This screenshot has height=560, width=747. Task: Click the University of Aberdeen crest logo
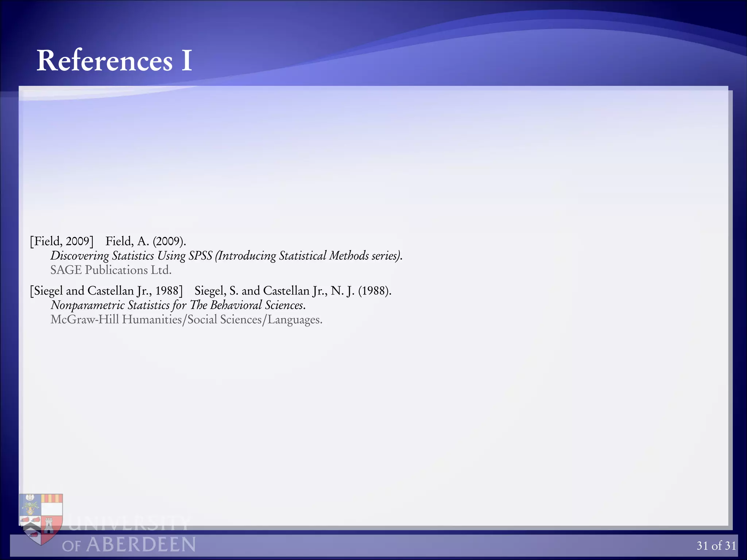pos(41,519)
